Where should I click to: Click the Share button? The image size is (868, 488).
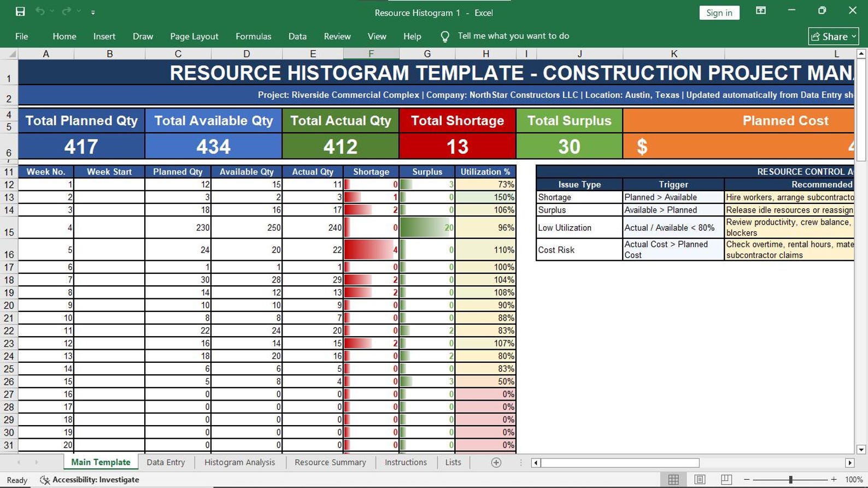[x=834, y=36]
